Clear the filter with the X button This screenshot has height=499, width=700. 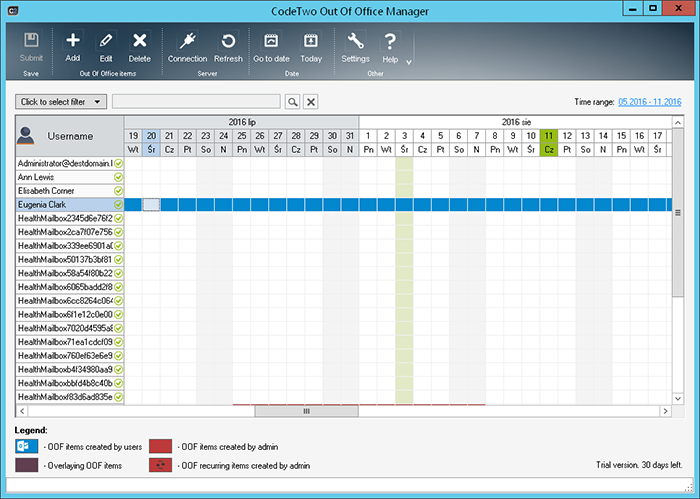[311, 102]
